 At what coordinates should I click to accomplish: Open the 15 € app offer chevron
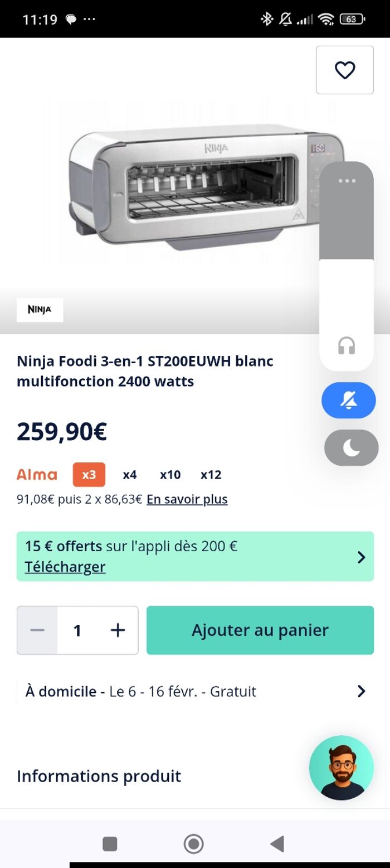pos(361,557)
